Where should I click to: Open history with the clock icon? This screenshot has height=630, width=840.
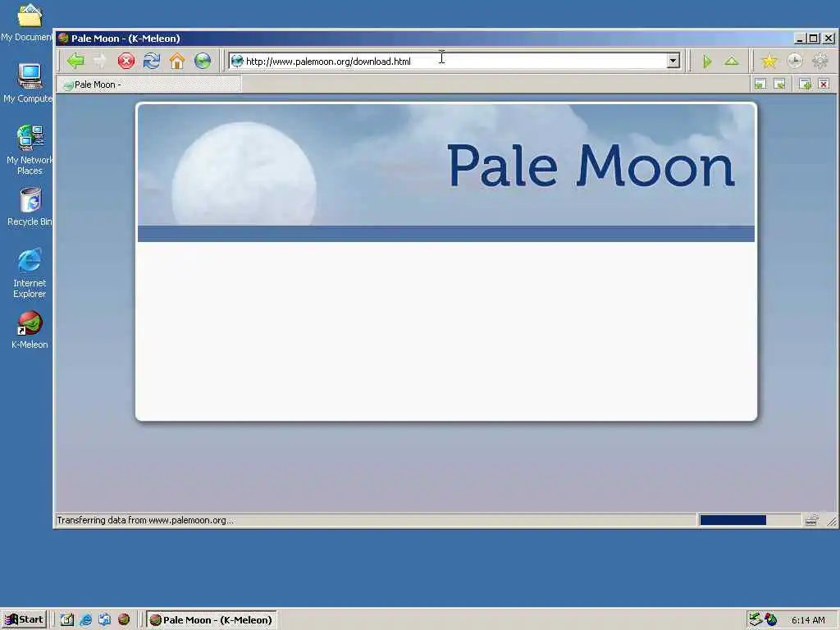click(x=795, y=61)
